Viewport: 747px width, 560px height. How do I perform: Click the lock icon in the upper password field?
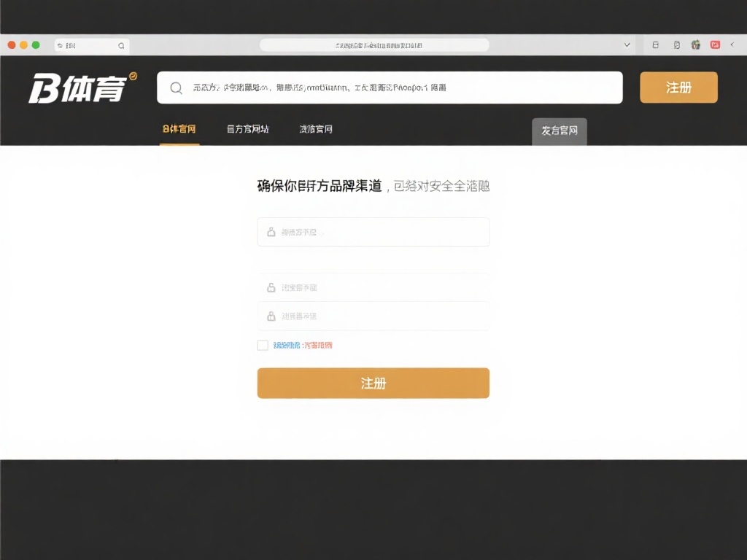pyautogui.click(x=271, y=287)
